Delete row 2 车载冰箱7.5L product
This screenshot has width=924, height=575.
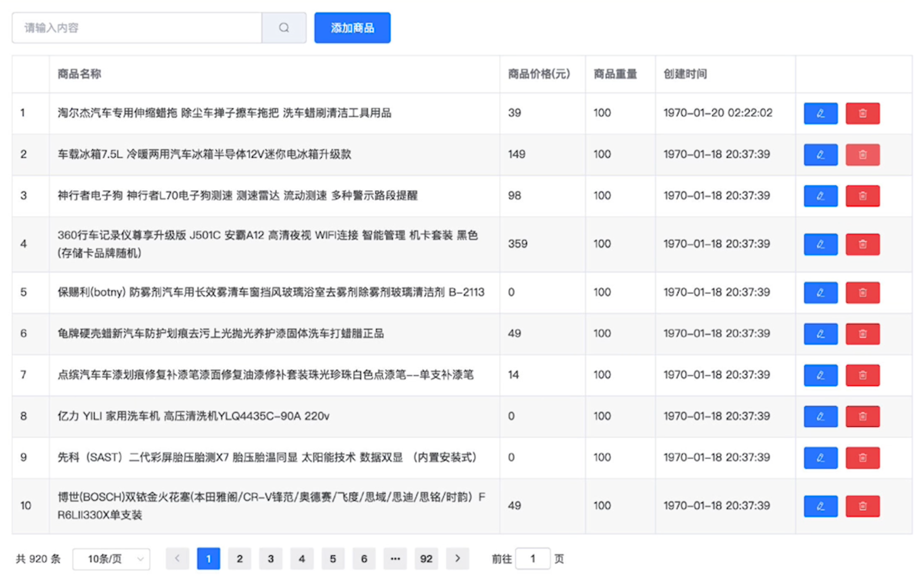863,155
